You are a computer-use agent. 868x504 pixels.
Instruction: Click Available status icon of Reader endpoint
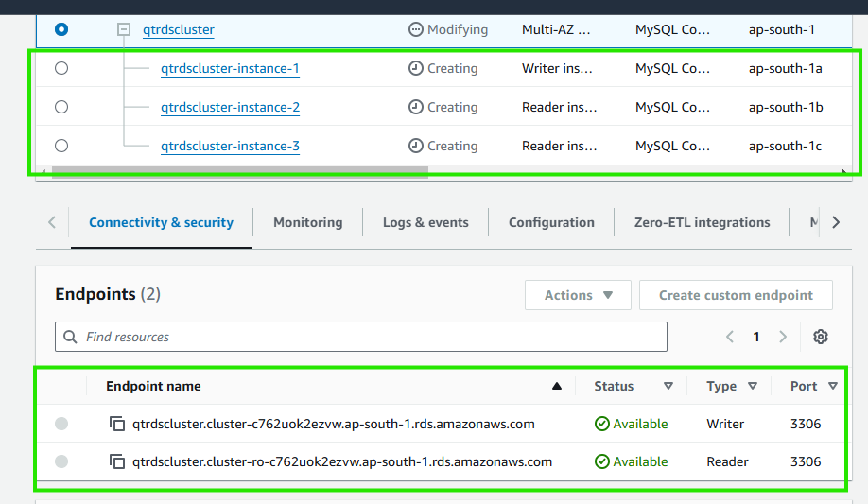pos(601,461)
